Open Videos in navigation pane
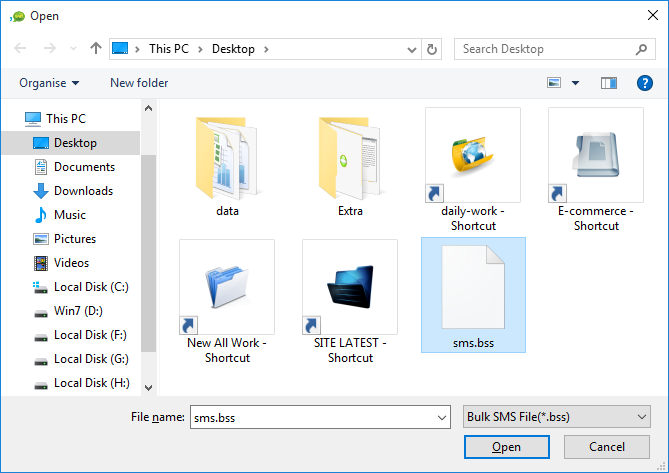The height and width of the screenshot is (473, 669). 61,263
